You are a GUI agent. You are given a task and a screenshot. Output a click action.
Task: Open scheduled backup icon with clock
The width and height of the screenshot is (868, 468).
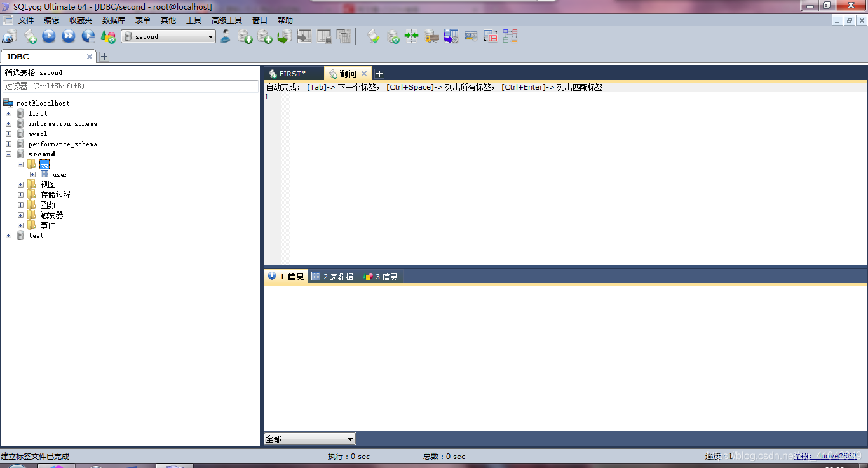pyautogui.click(x=451, y=36)
